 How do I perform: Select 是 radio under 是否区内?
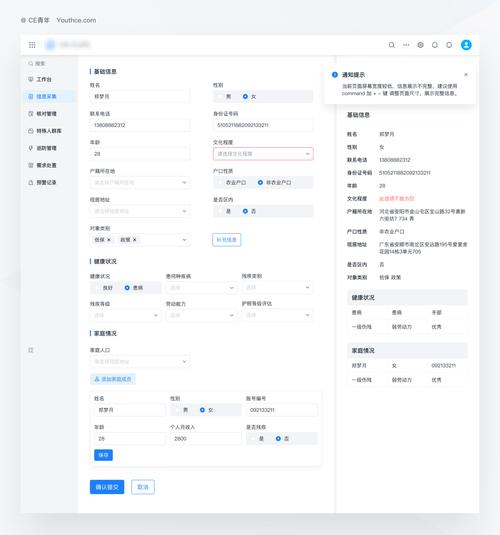(x=224, y=211)
